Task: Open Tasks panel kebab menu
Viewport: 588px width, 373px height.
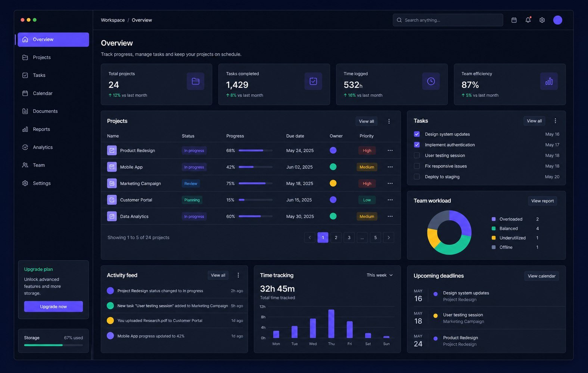Action: coord(555,121)
